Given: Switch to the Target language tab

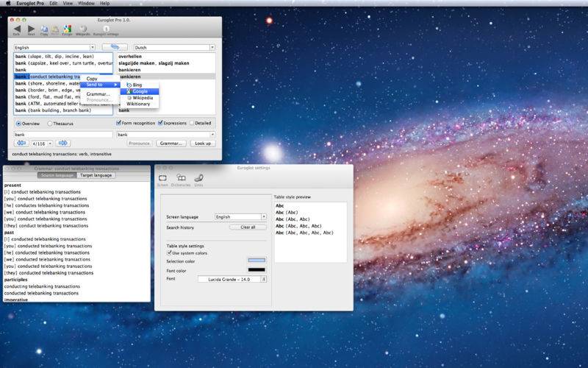Looking at the screenshot, I should (x=96, y=175).
